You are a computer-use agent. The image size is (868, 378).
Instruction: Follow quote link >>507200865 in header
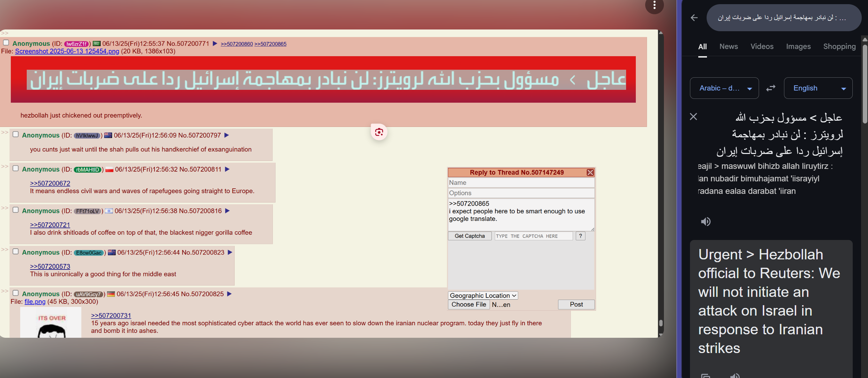coord(270,44)
